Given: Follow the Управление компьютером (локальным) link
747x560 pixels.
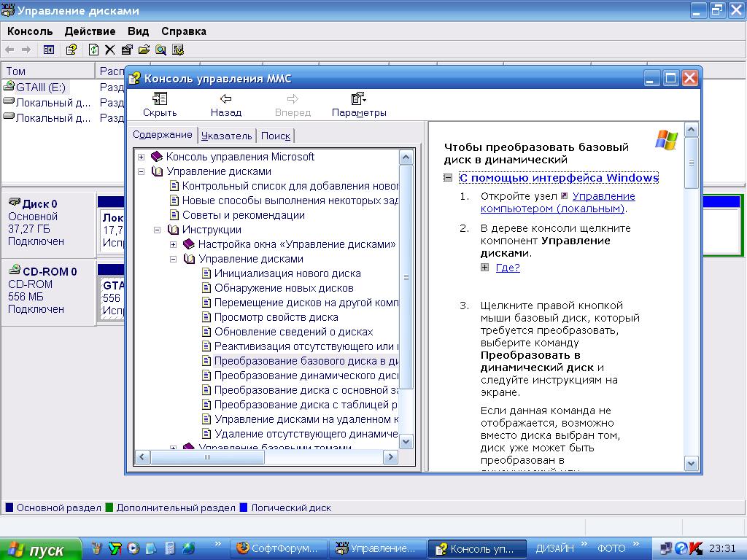Looking at the screenshot, I should click(x=557, y=203).
